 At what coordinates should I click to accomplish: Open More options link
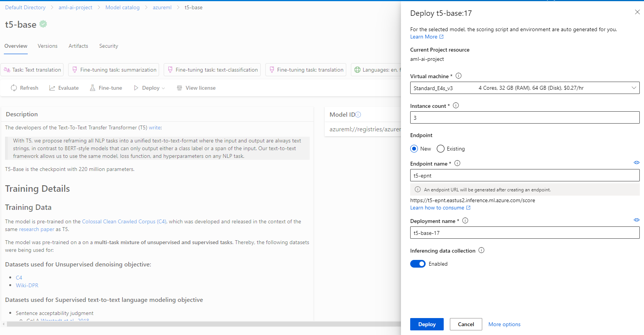pos(504,324)
